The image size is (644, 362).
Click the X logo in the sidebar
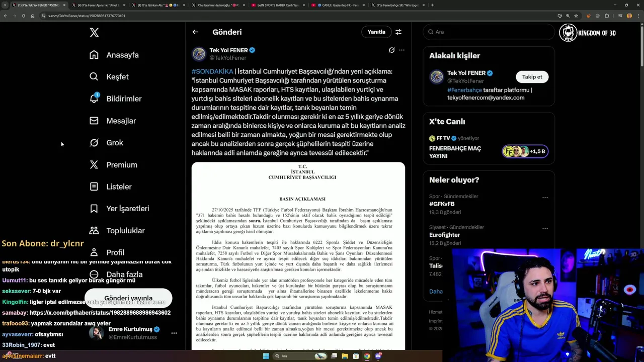coord(94,33)
